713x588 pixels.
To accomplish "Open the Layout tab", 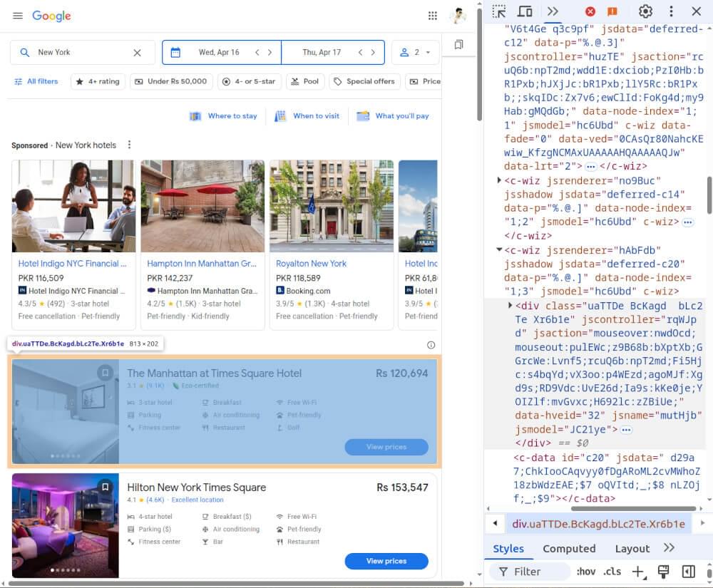I will (x=632, y=548).
